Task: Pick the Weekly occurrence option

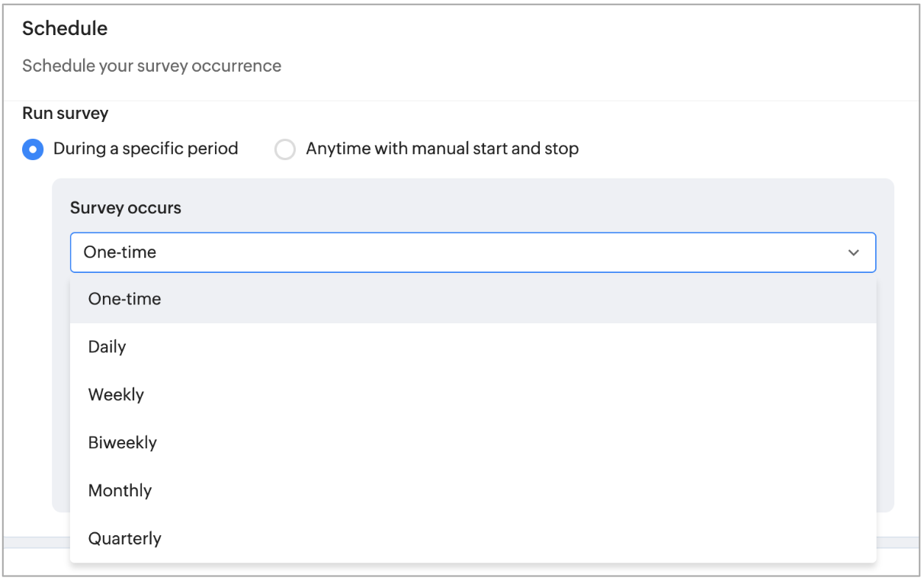Action: click(x=116, y=395)
